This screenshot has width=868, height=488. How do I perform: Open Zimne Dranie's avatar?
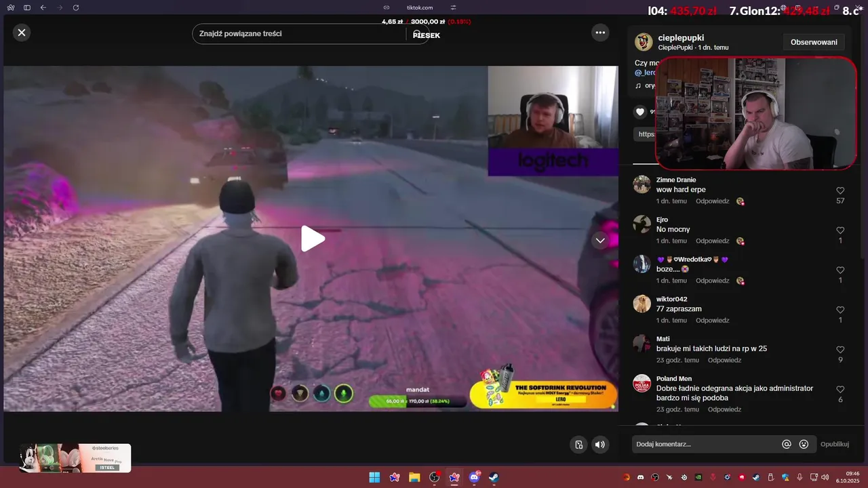[642, 184]
